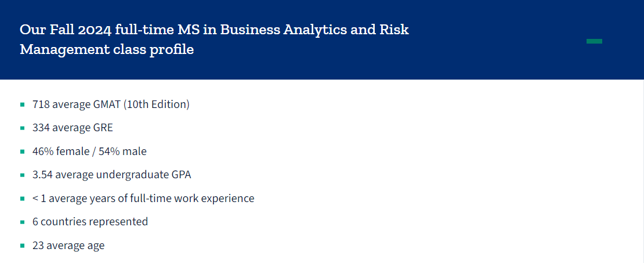Click the bullet marker beside 23 average age
644x263 pixels.
(x=22, y=246)
